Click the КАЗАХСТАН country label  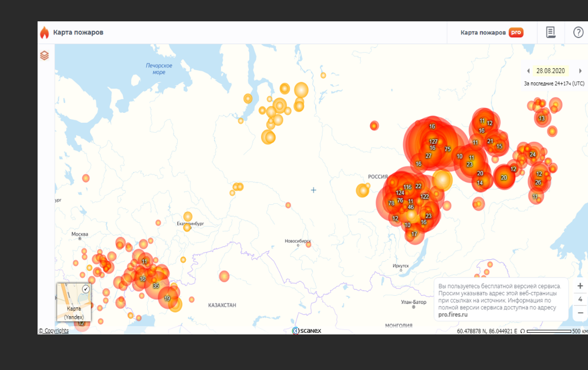[222, 305]
